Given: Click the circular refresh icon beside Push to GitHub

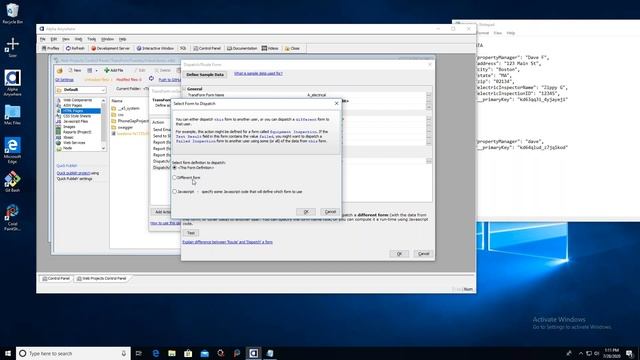Looking at the screenshot, I should [151, 79].
